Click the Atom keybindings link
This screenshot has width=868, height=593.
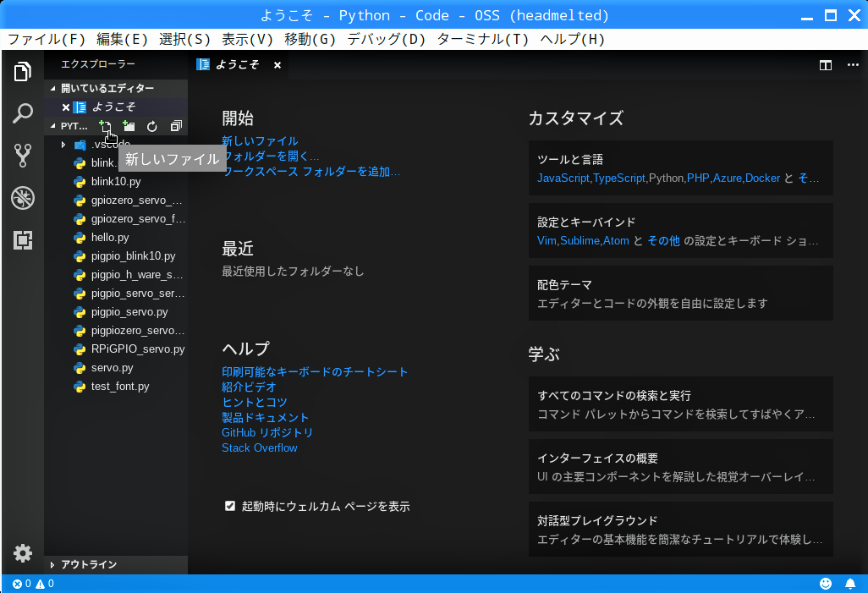(616, 241)
